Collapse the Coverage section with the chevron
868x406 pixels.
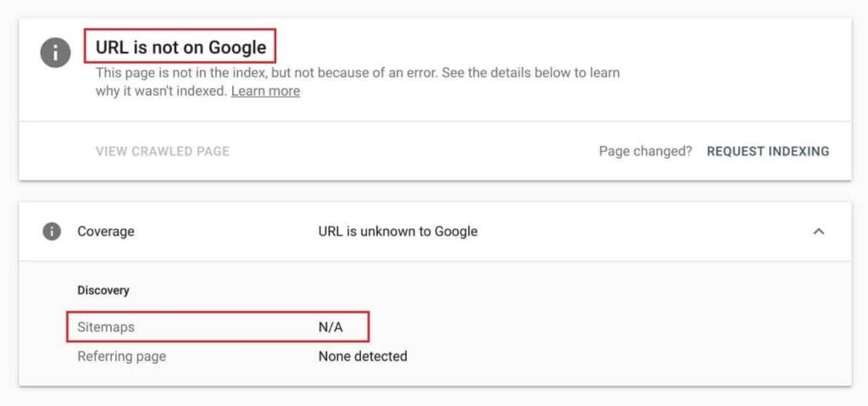point(818,231)
